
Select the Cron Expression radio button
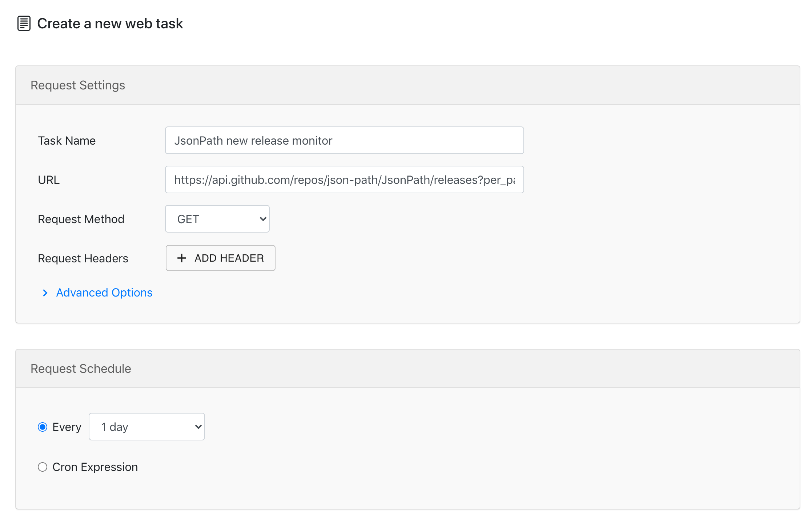43,467
